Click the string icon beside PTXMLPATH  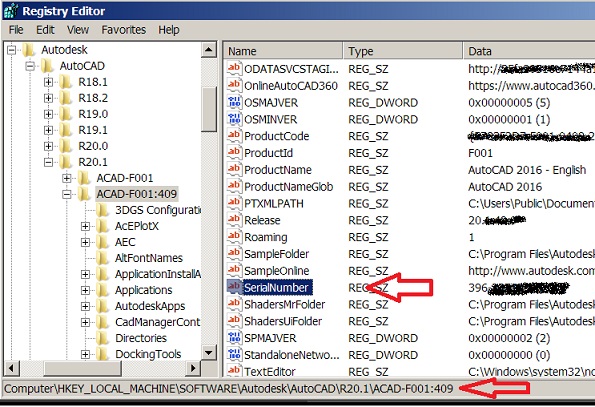click(234, 203)
